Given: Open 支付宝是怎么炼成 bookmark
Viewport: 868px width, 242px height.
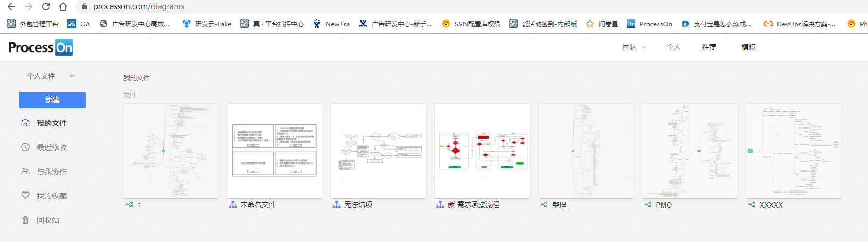Looking at the screenshot, I should [x=716, y=24].
